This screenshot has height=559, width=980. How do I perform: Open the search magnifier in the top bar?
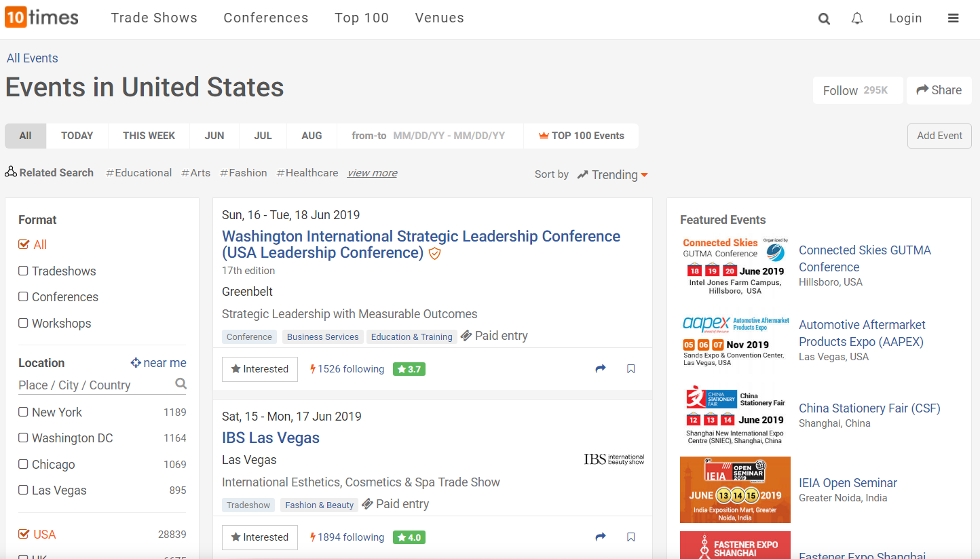824,18
